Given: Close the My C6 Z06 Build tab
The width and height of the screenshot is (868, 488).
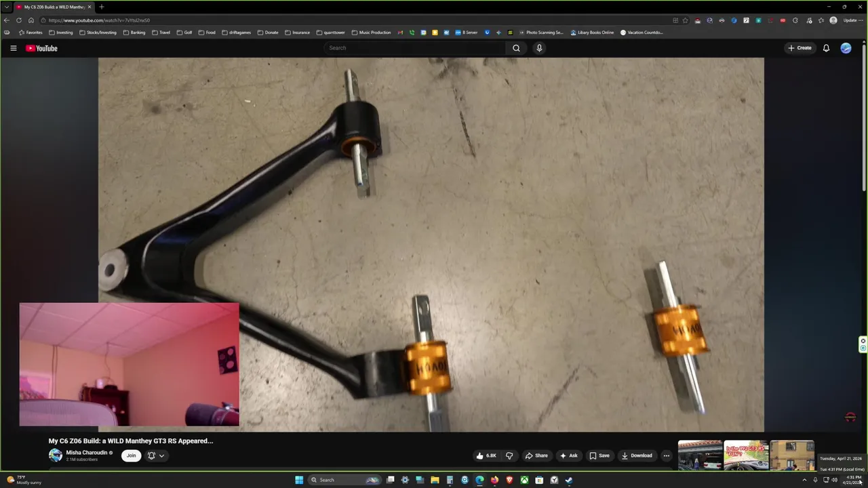Looking at the screenshot, I should pyautogui.click(x=90, y=7).
